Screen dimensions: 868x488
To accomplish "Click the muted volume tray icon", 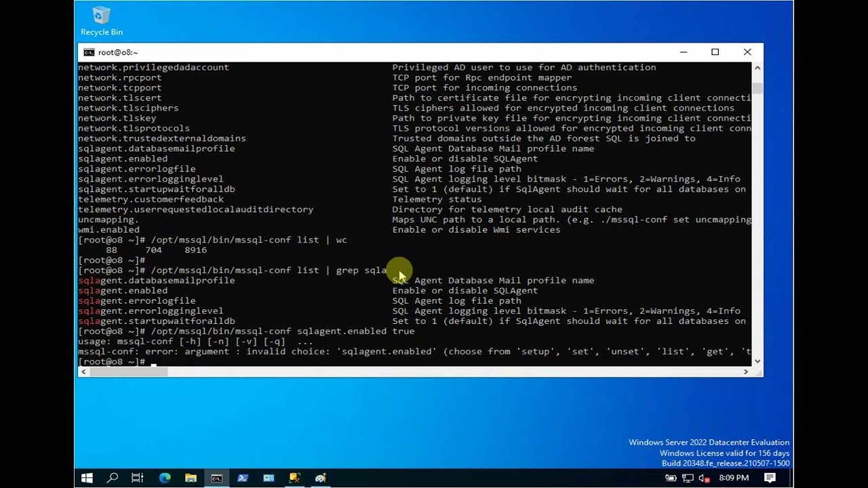I will pos(704,478).
